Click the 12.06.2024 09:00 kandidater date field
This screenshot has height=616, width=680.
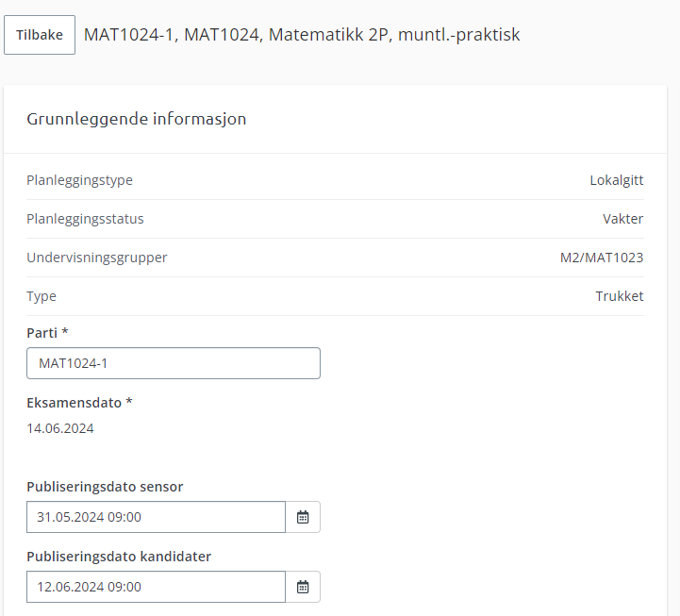[157, 587]
